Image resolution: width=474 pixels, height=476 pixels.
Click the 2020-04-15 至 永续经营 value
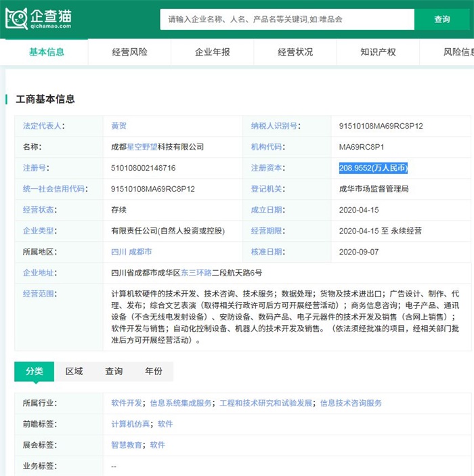click(380, 231)
